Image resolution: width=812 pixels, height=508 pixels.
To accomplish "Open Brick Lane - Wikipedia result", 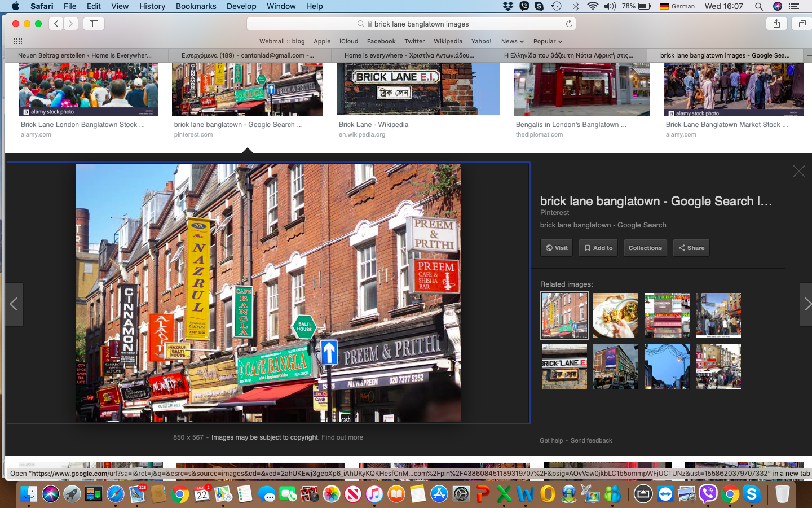I will click(x=373, y=125).
